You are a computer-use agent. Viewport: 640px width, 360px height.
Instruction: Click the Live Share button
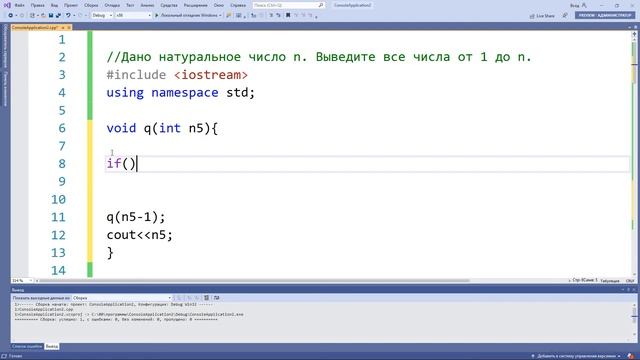click(542, 16)
